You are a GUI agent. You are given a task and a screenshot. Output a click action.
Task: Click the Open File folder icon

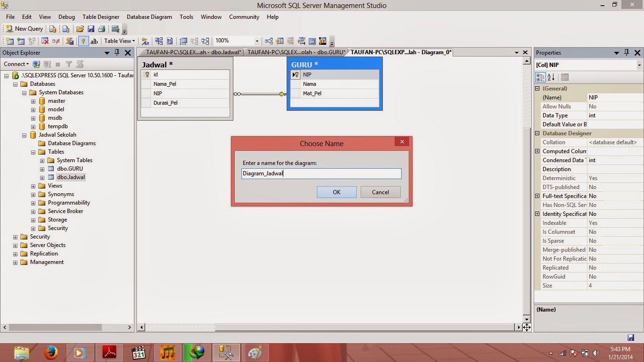[80, 29]
